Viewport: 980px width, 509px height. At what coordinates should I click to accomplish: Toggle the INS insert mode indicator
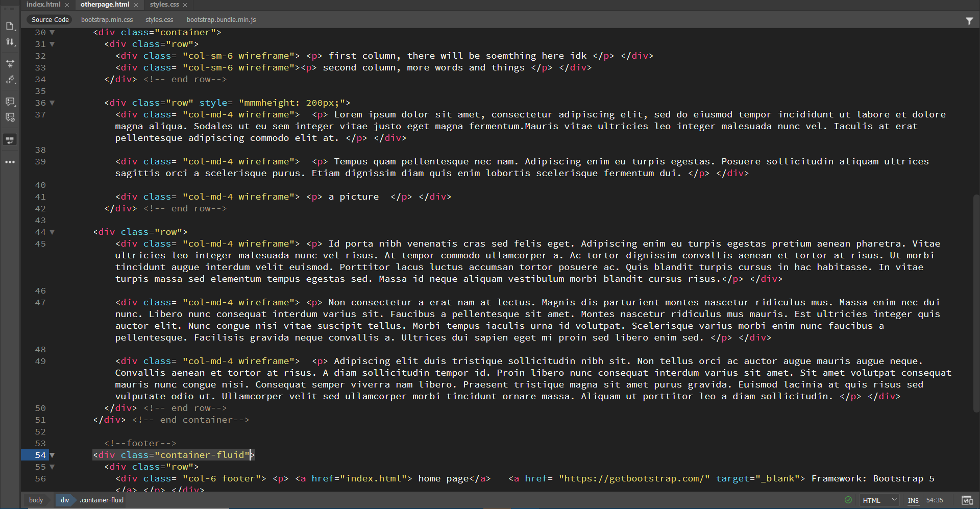[913, 500]
